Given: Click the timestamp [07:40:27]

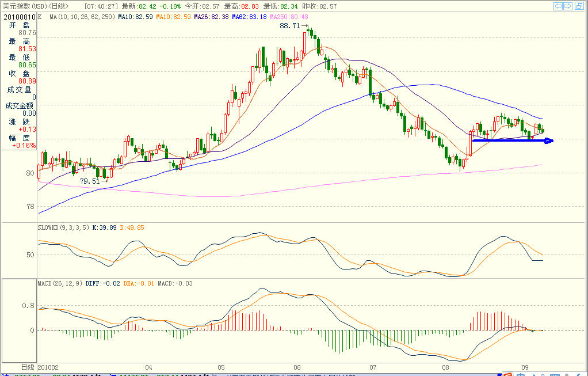Looking at the screenshot, I should [x=101, y=6].
